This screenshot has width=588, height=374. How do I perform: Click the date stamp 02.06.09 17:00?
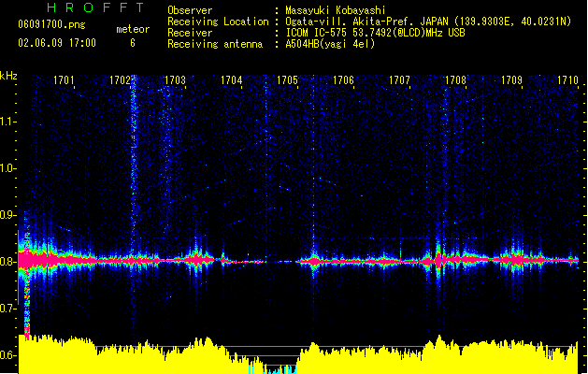(x=57, y=43)
